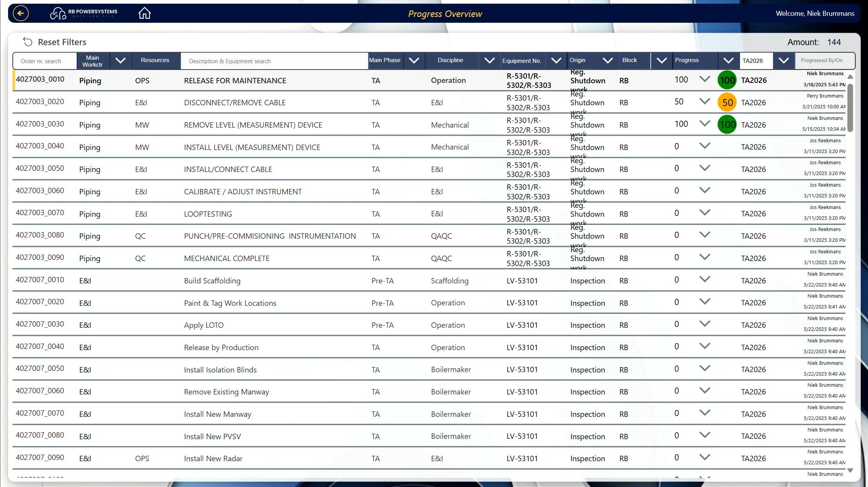868x487 pixels.
Task: Click Install Isolation Blinds description
Action: click(x=220, y=370)
